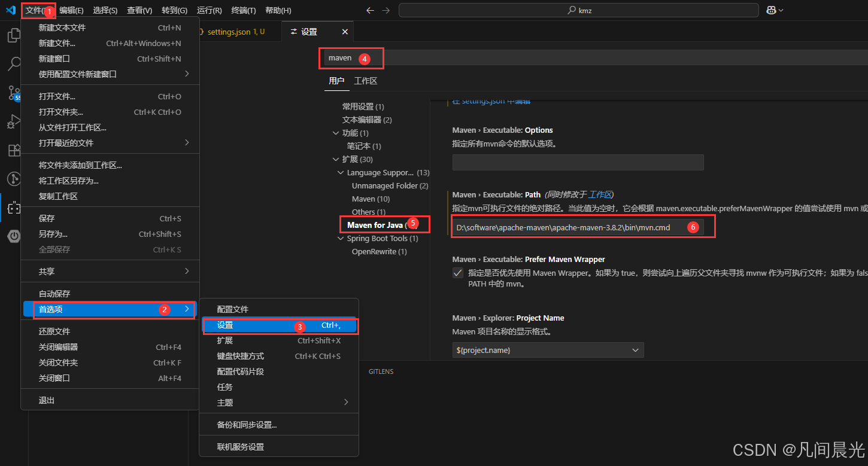The image size is (868, 466).
Task: Open the 选择(S) menu
Action: [x=105, y=10]
